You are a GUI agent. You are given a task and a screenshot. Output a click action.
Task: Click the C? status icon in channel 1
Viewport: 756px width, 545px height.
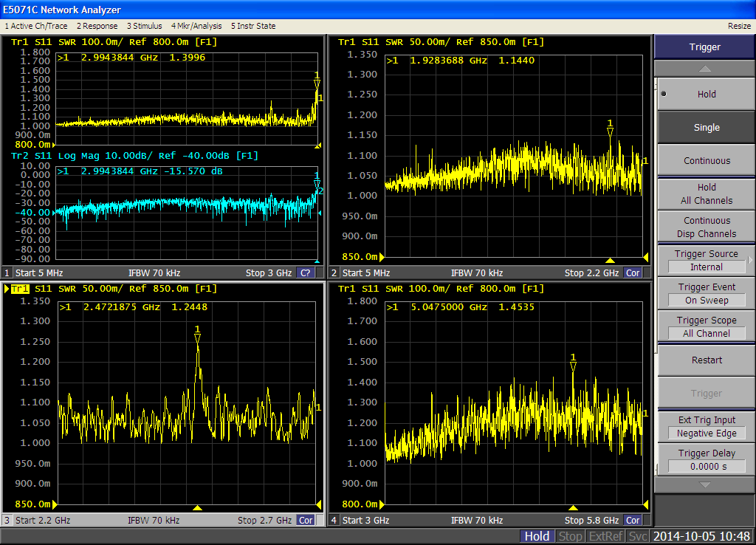pos(306,273)
